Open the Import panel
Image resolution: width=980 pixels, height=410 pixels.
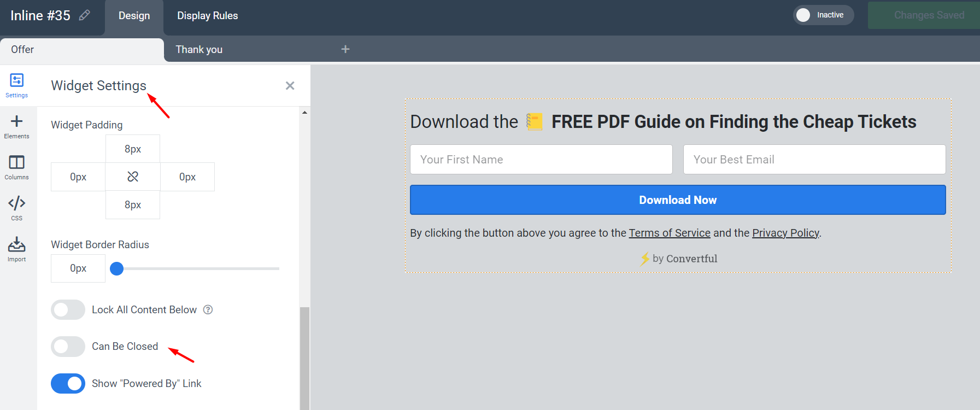click(17, 250)
